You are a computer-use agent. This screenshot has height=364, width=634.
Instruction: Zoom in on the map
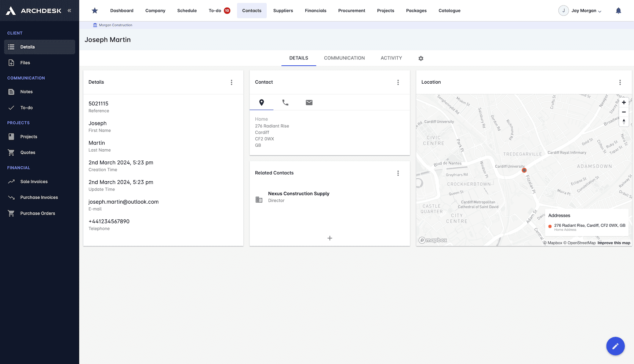click(x=624, y=103)
